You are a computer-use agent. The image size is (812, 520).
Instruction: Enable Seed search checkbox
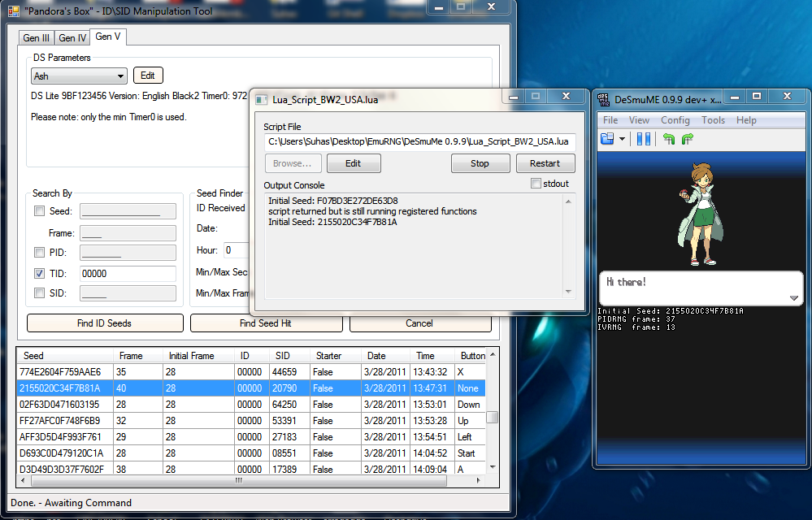pyautogui.click(x=39, y=211)
